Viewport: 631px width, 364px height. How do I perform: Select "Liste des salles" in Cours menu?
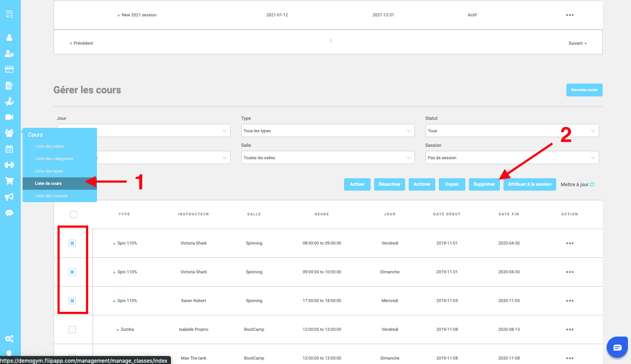[50, 146]
